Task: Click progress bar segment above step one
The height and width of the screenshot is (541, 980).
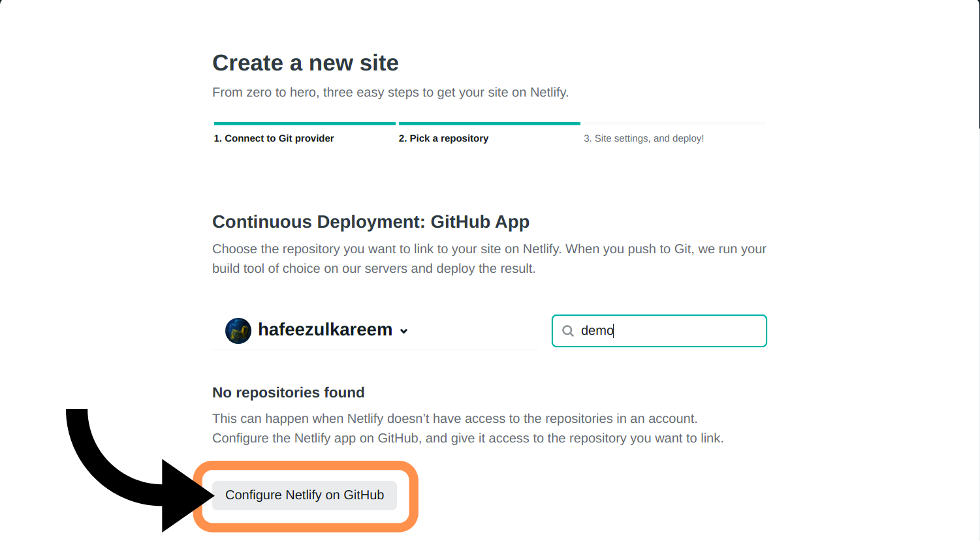Action: pos(305,123)
